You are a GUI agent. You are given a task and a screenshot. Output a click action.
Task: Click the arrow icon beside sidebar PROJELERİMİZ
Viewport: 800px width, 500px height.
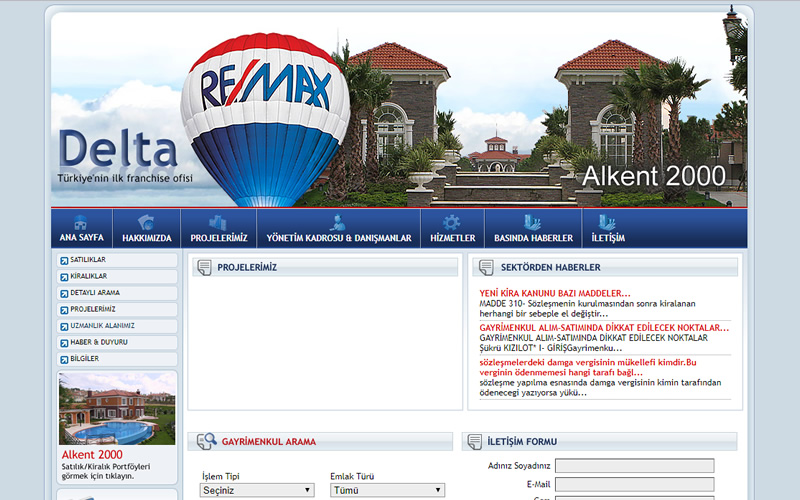pyautogui.click(x=64, y=310)
